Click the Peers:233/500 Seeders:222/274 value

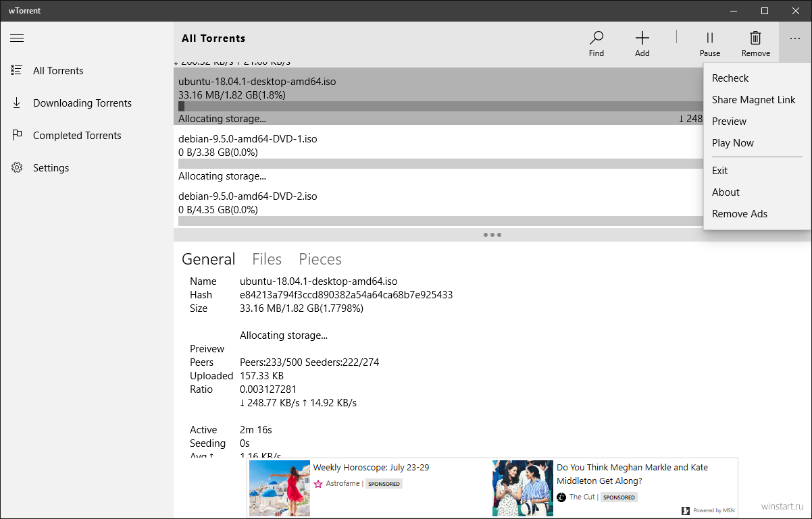(309, 362)
